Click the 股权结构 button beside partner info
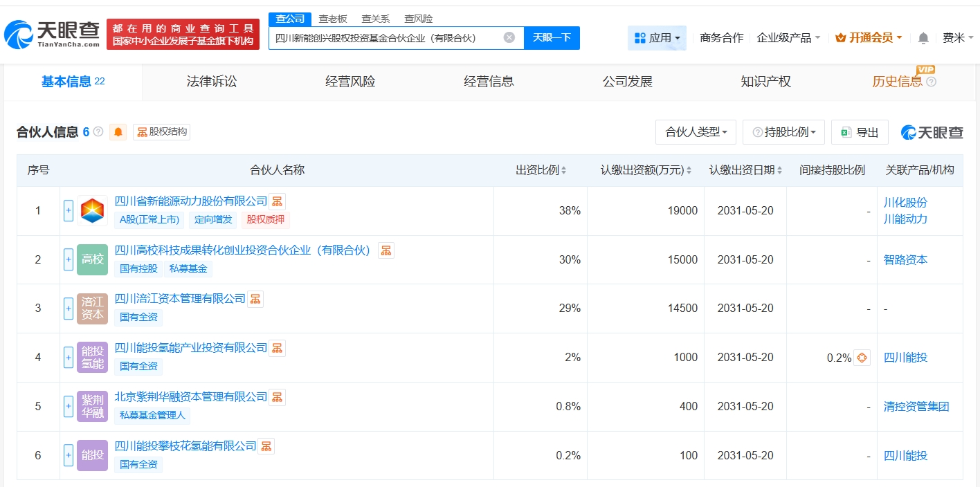This screenshot has height=487, width=980. click(x=161, y=132)
